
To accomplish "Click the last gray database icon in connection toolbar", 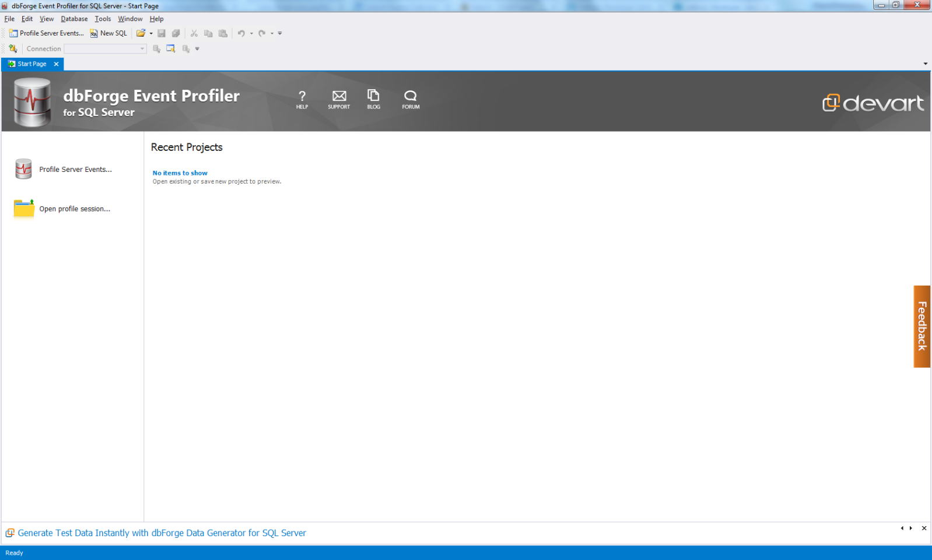I will pos(186,49).
